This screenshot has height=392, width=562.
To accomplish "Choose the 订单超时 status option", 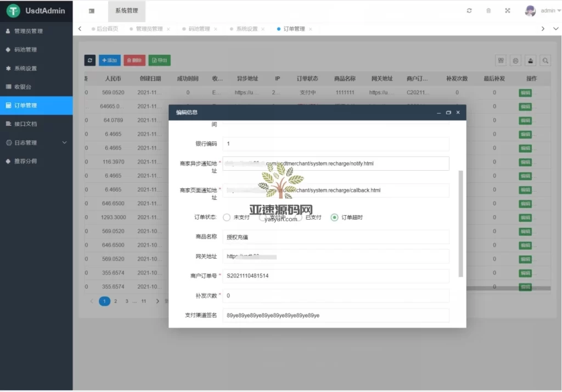I will click(334, 217).
